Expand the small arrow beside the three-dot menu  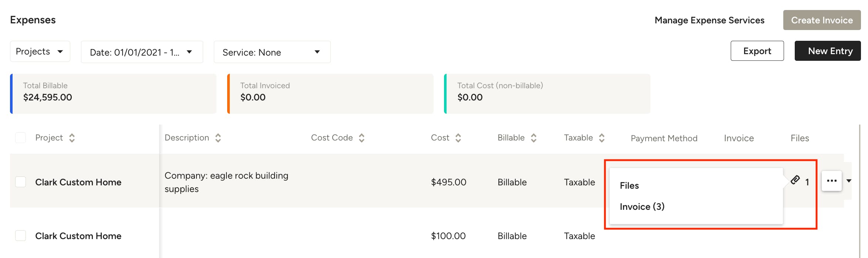tap(849, 181)
